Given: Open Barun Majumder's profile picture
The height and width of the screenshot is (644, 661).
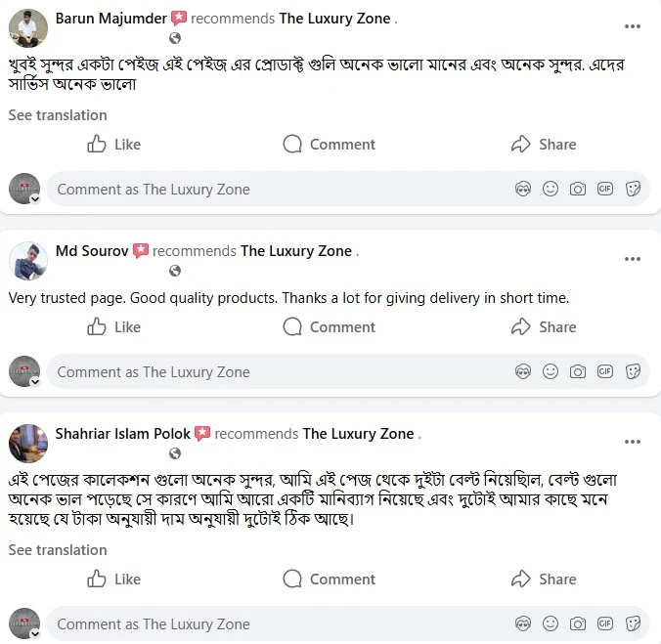Looking at the screenshot, I should click(x=27, y=28).
